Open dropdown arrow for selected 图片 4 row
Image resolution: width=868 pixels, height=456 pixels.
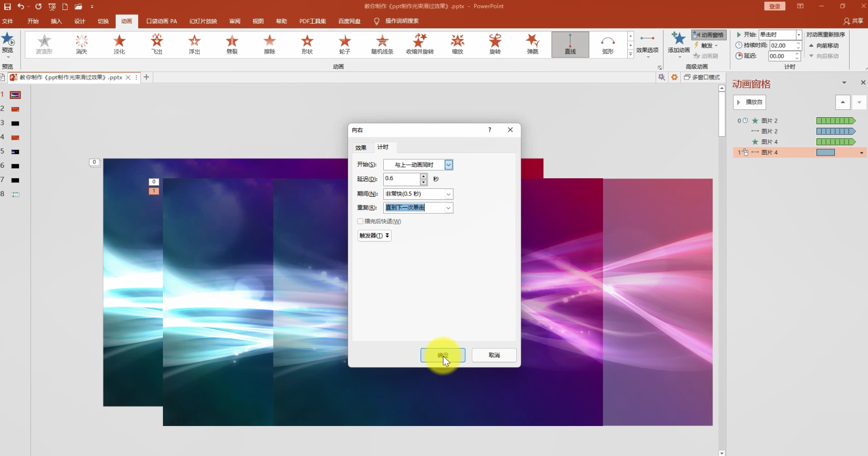(x=861, y=153)
